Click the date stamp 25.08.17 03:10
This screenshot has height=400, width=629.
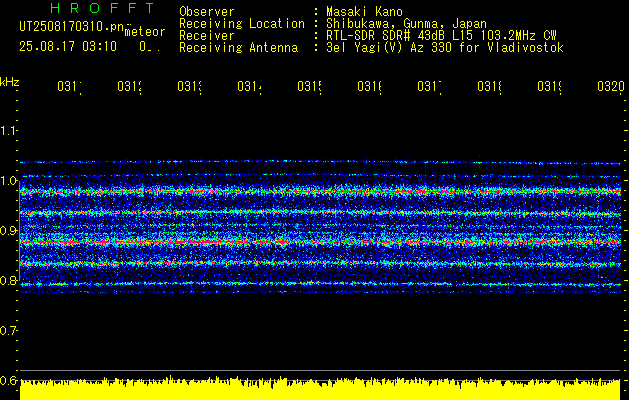[x=68, y=47]
